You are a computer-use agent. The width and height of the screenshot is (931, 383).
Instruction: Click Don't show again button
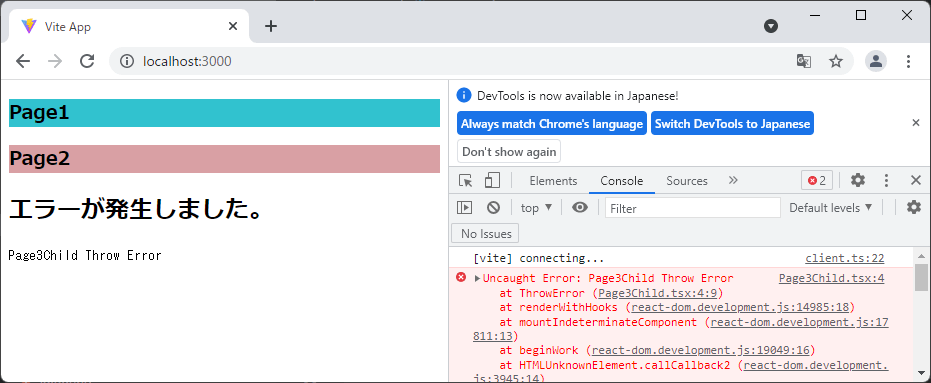(509, 151)
